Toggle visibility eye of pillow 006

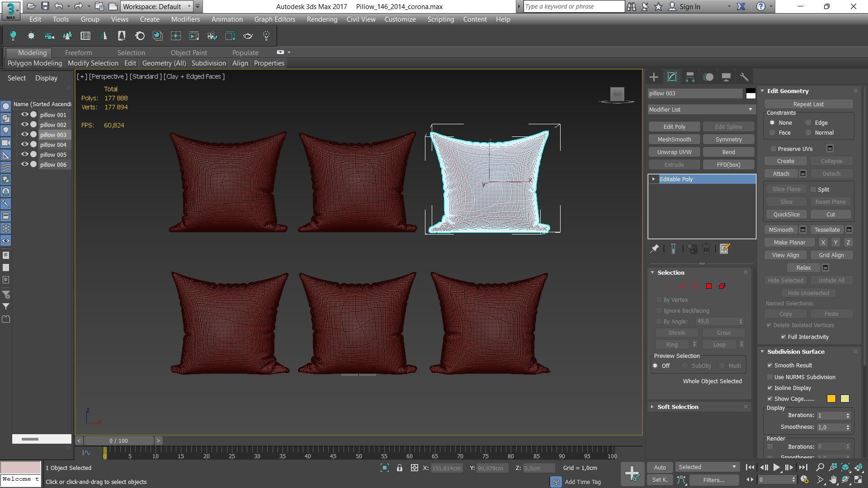(25, 164)
